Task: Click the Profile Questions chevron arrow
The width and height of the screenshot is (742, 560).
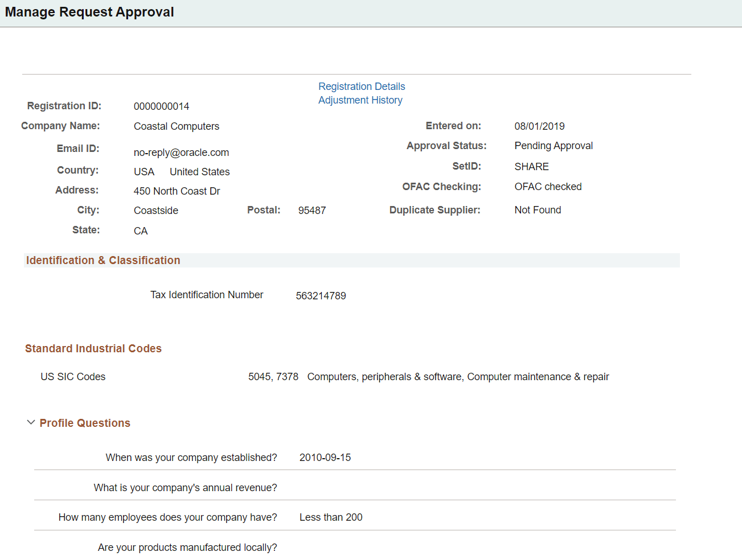Action: click(31, 422)
